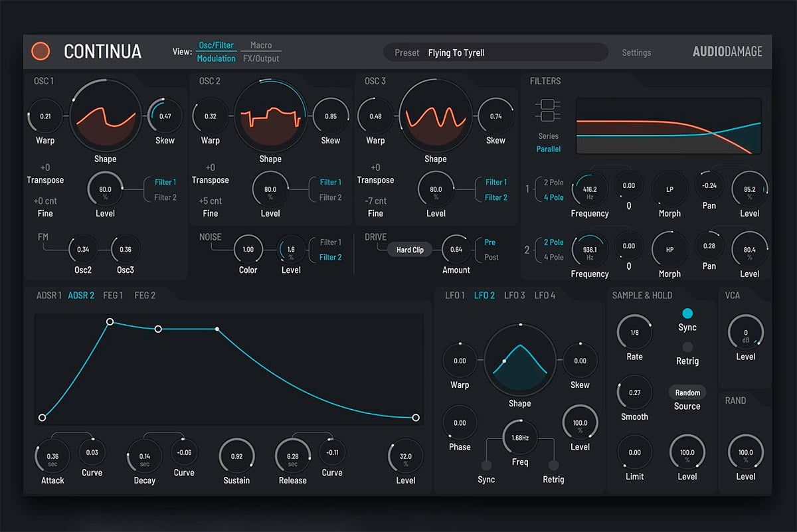Click the AUDIODAMAGE brand logo
The height and width of the screenshot is (532, 797).
coord(727,52)
